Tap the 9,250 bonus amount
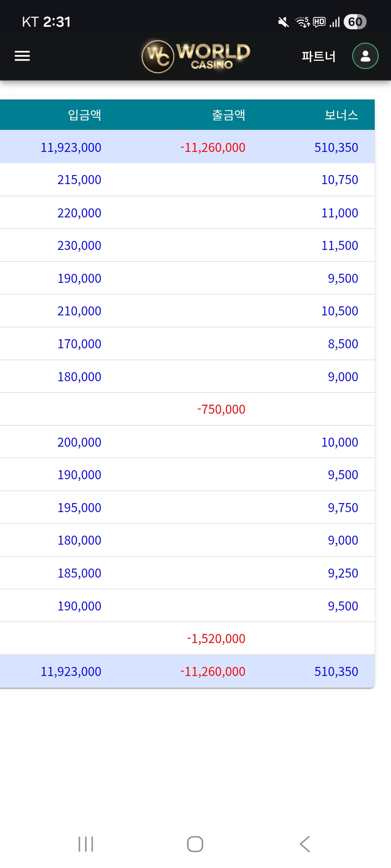Screen dimensions: 391x868 tap(343, 573)
